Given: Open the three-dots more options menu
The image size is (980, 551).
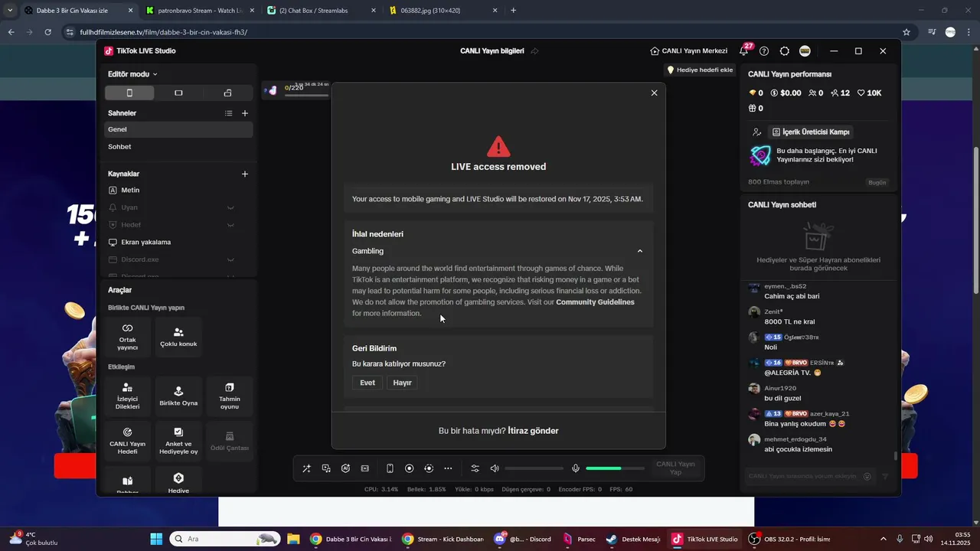Looking at the screenshot, I should (448, 468).
